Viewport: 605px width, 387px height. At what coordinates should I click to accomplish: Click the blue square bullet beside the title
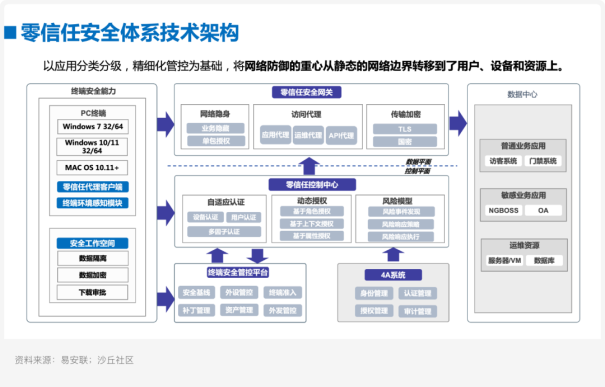pyautogui.click(x=10, y=33)
